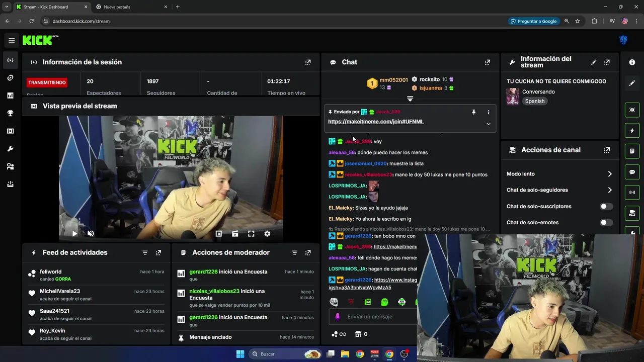The height and width of the screenshot is (362, 644).
Task: Open a new browser tab
Action: [x=178, y=7]
